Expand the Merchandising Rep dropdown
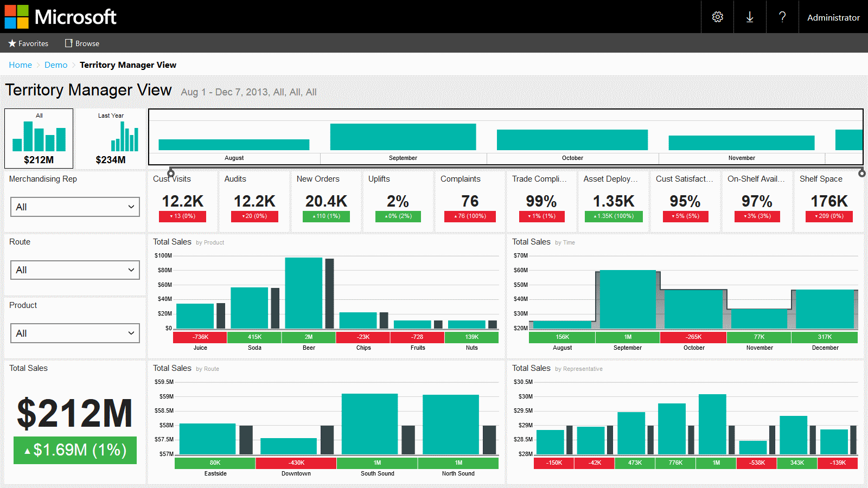Screen dimensions: 868x488 point(75,207)
